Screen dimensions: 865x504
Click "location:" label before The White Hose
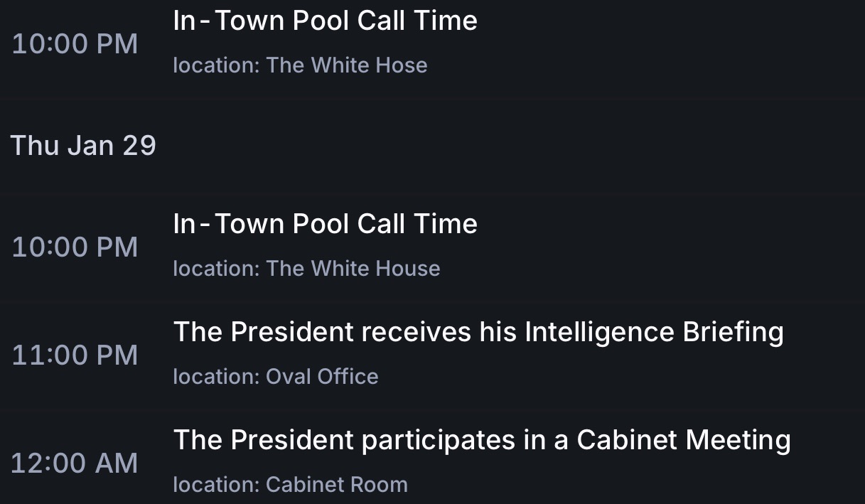(x=216, y=65)
